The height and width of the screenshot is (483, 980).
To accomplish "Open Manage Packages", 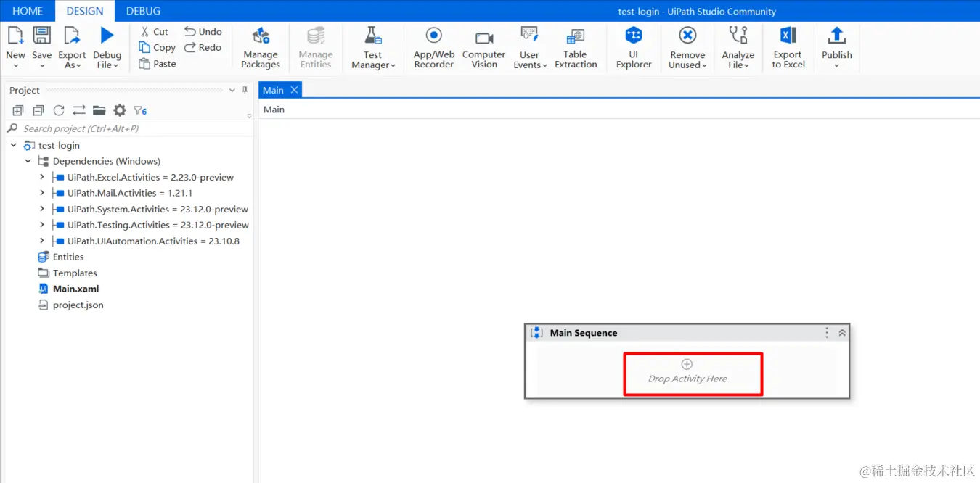I will pos(261,47).
